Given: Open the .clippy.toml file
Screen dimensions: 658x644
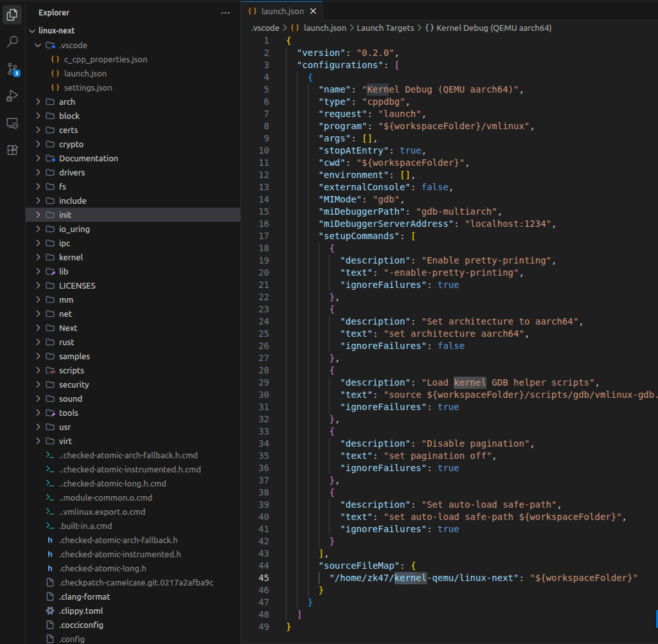Looking at the screenshot, I should coord(80,611).
